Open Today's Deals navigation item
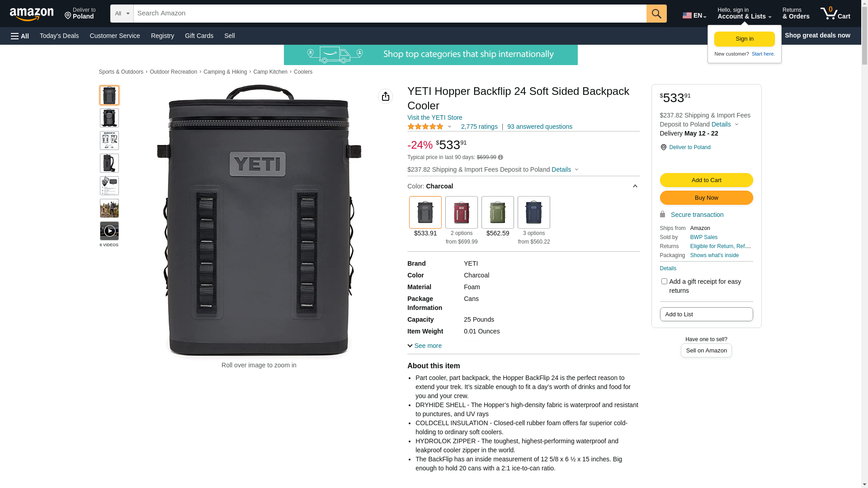 click(59, 36)
